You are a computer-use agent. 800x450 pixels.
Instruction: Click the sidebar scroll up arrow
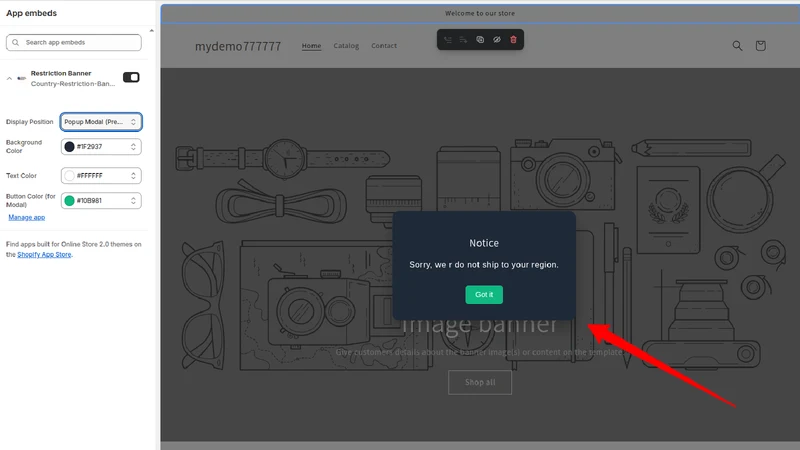(152, 31)
